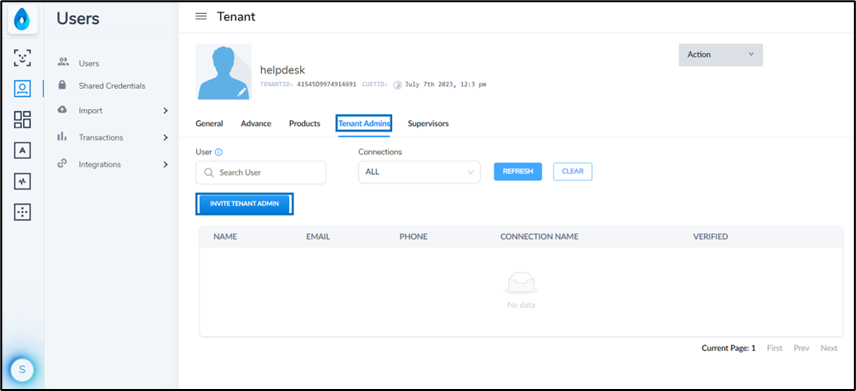Go to the Supervisors tab
This screenshot has height=391, width=856.
(x=428, y=123)
